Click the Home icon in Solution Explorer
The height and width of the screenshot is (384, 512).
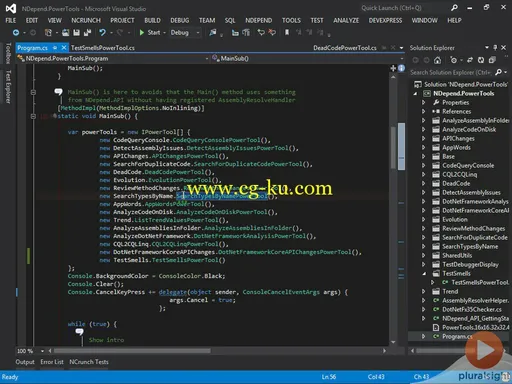tap(437, 60)
